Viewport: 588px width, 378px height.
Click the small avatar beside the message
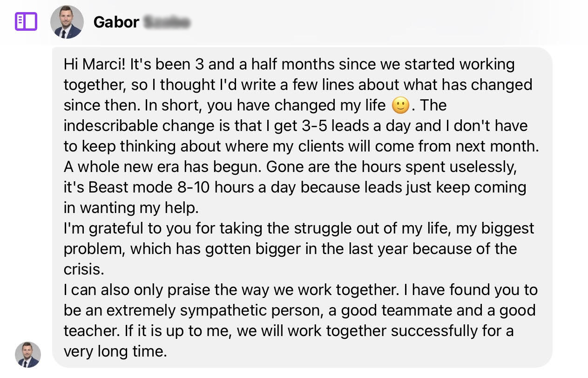(28, 354)
